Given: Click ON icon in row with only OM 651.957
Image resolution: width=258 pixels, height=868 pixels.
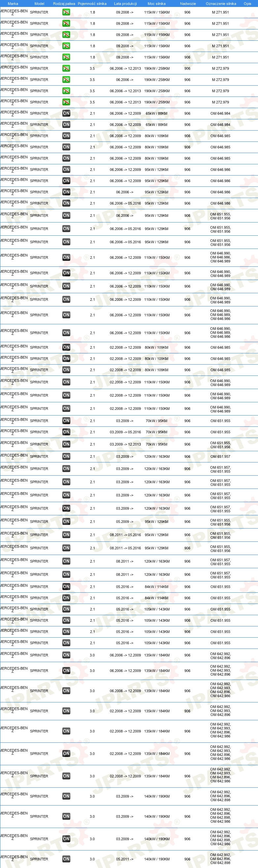Looking at the screenshot, I should coord(66,456).
